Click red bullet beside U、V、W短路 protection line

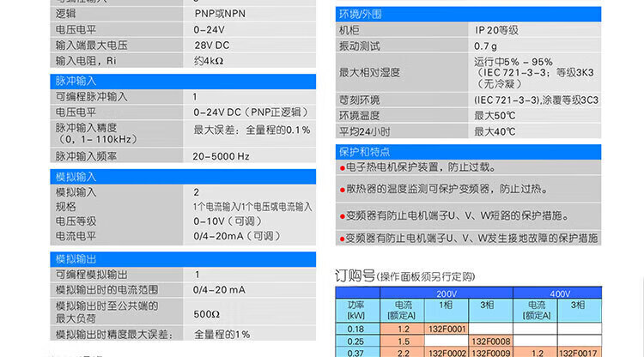343,216
